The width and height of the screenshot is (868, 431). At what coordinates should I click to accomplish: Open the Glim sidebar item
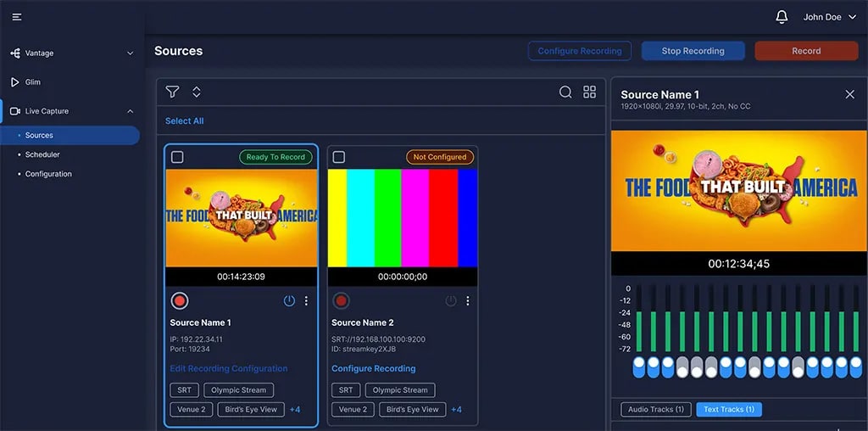pos(33,82)
